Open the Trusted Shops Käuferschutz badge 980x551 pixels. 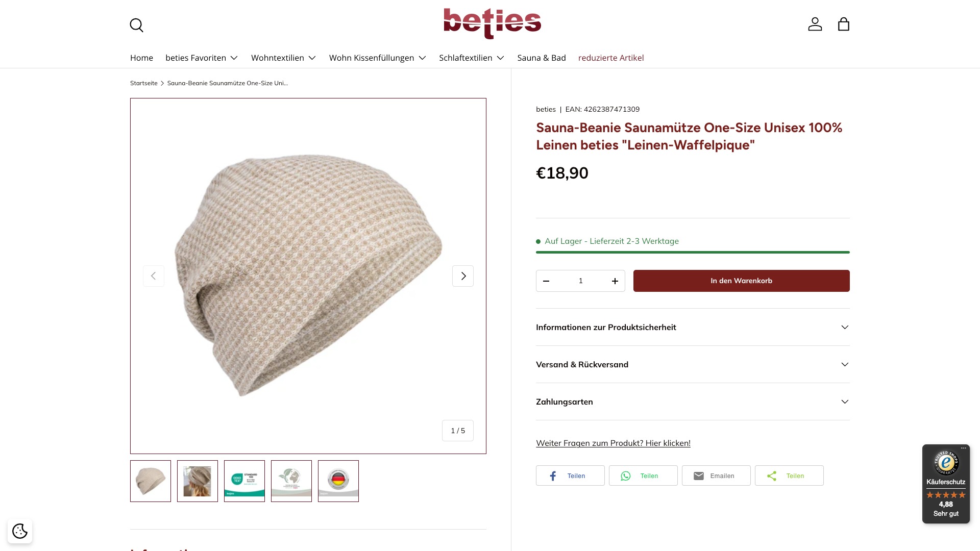946,483
